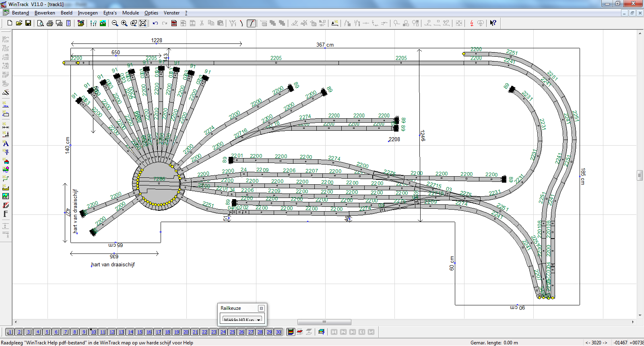Viewport: 644px width, 346px height.
Task: Open the Bewerken menu
Action: tap(45, 13)
